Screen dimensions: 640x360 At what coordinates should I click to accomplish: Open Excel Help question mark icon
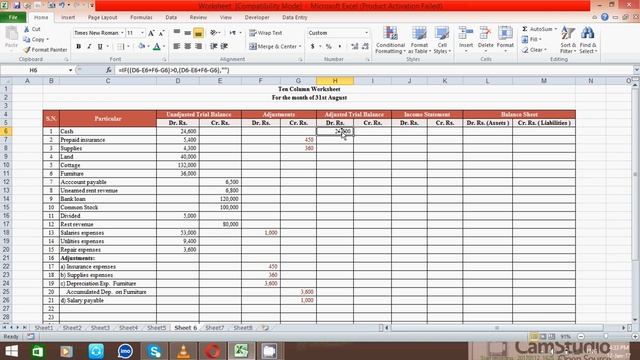[604, 17]
